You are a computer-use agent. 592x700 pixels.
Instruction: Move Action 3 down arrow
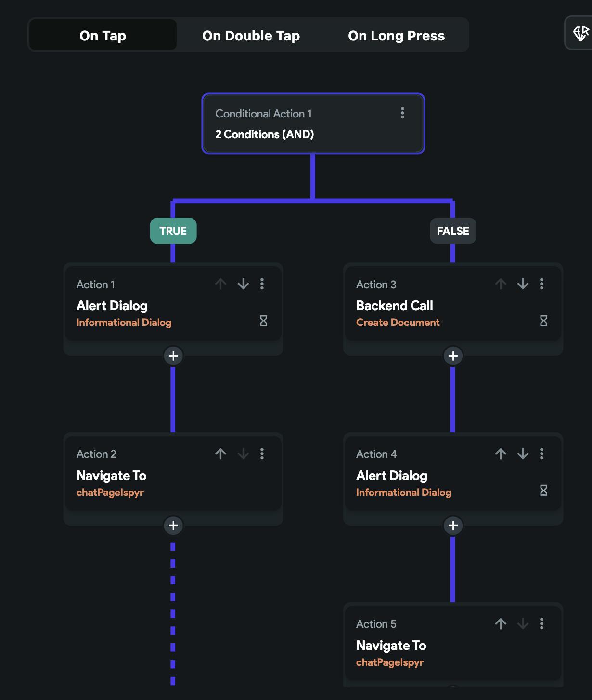click(523, 284)
